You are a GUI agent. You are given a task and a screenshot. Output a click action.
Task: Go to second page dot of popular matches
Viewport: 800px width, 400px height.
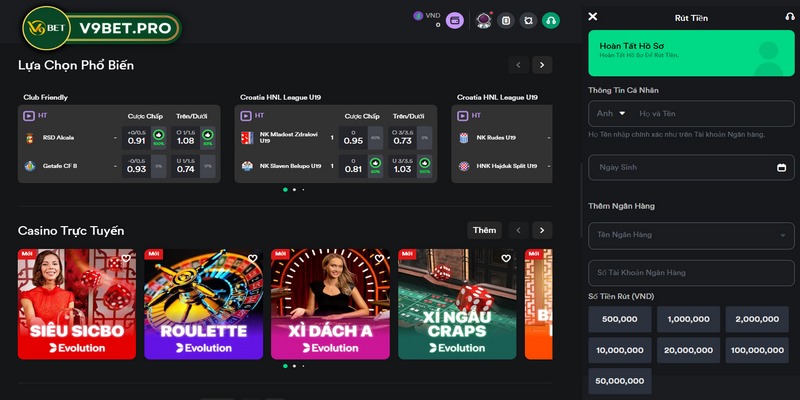pos(293,189)
